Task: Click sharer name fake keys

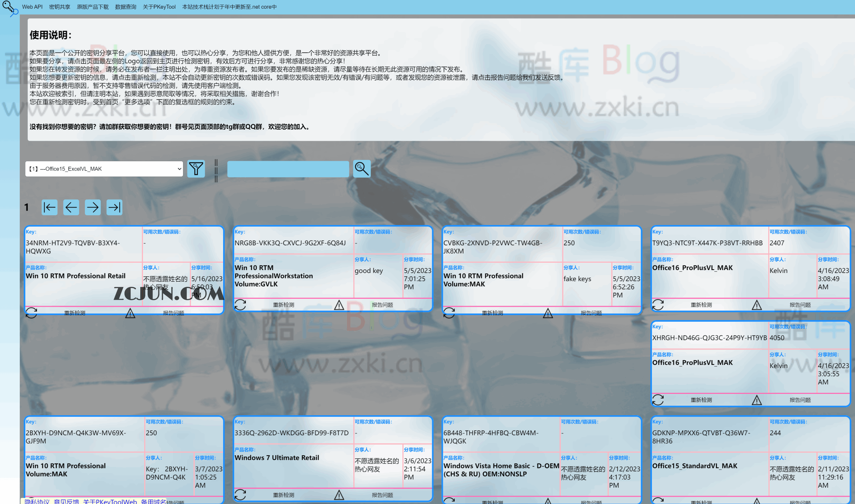Action: [577, 279]
